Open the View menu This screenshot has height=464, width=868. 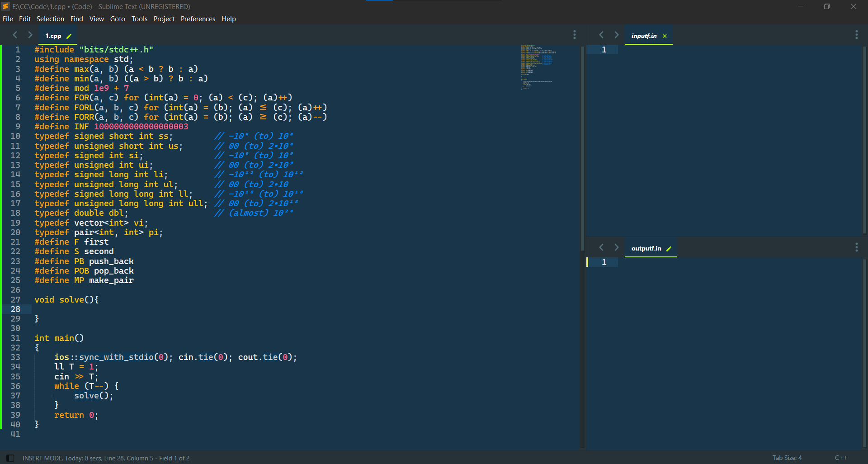tap(97, 19)
